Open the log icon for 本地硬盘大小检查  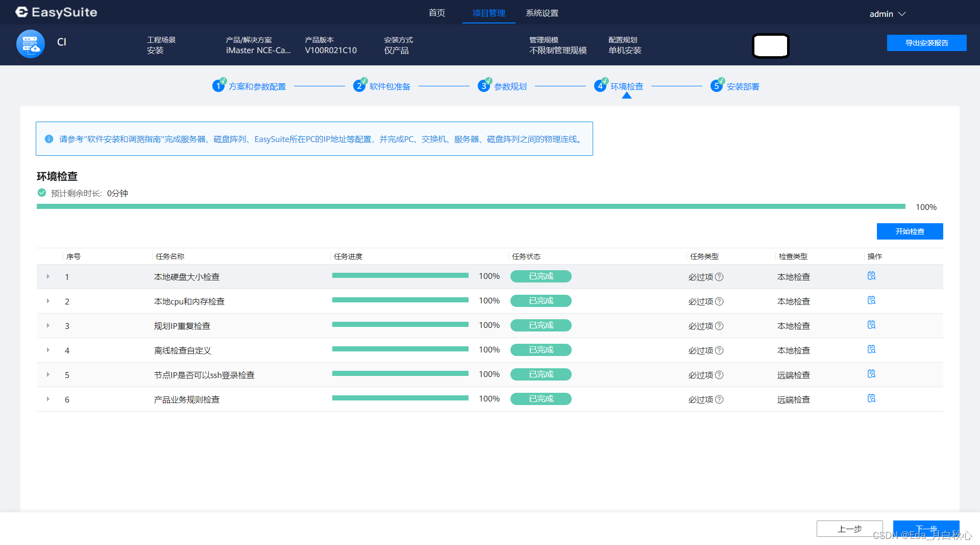[x=871, y=276]
